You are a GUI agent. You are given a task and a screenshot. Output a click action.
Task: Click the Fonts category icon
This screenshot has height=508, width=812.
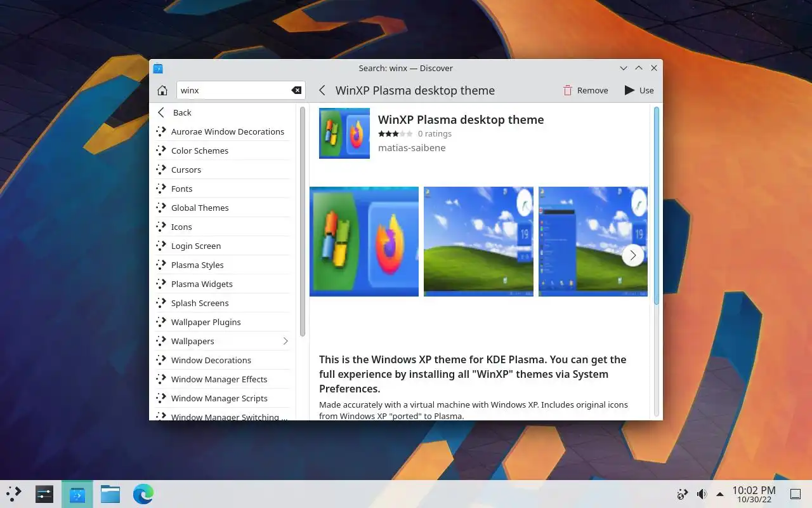161,189
